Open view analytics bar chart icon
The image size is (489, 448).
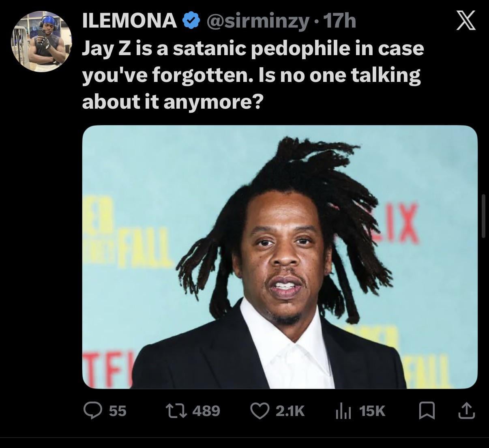[x=343, y=411]
